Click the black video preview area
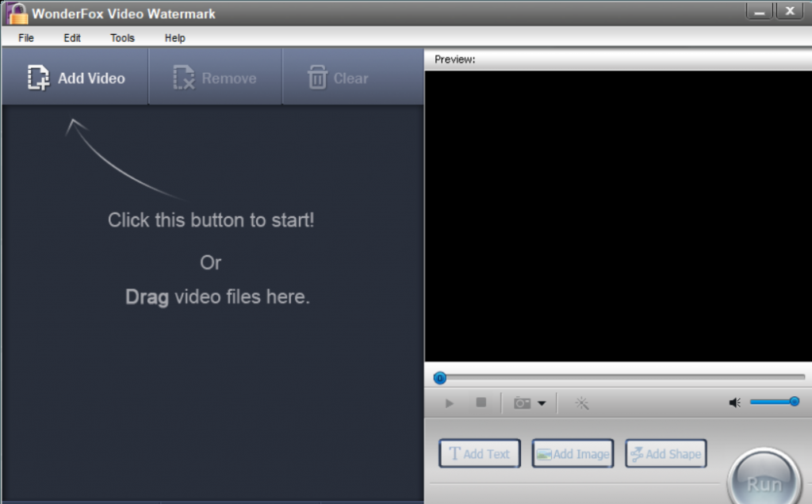Viewport: 812px width, 504px height. pos(619,216)
